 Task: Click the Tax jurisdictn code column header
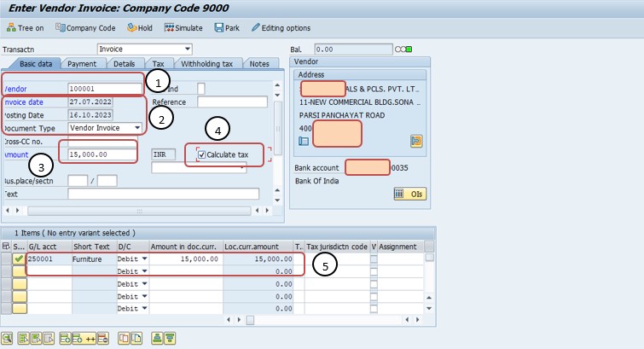point(337,247)
